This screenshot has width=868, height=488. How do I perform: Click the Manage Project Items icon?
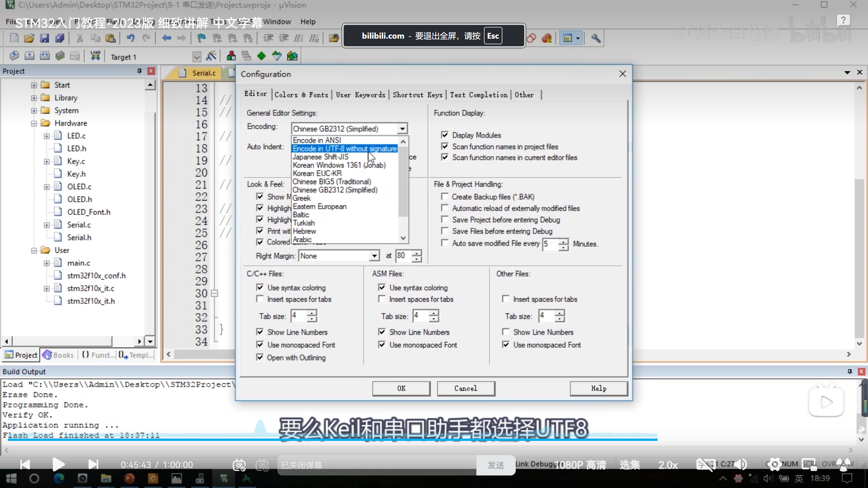click(231, 56)
